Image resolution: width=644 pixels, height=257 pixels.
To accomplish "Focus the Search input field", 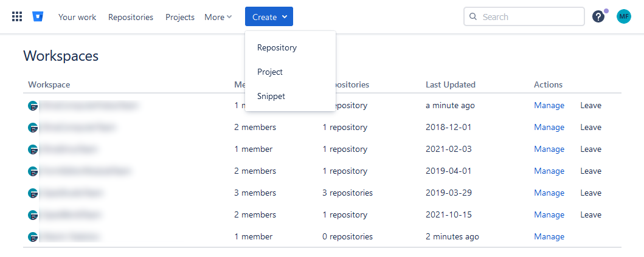I will [x=524, y=17].
